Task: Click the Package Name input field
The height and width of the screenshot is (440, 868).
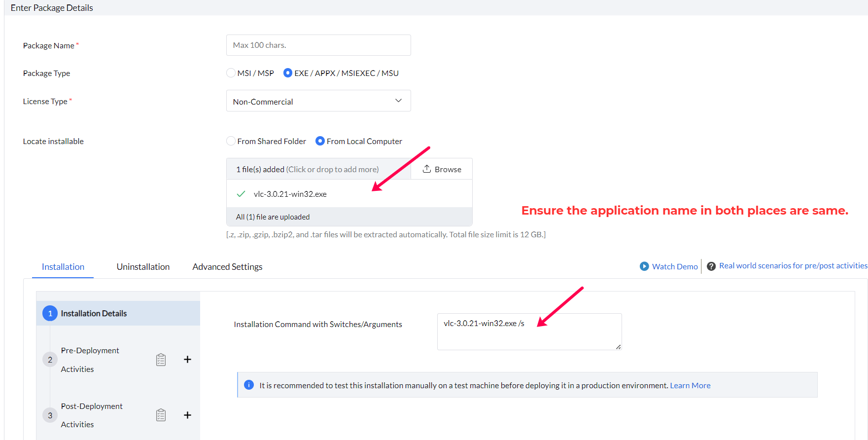Action: [318, 45]
